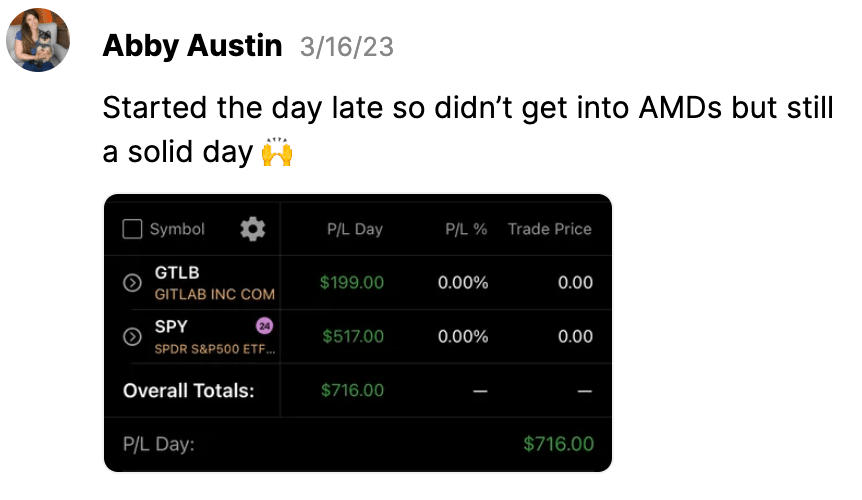Click the $517.00 SPY P/L value

(x=353, y=336)
